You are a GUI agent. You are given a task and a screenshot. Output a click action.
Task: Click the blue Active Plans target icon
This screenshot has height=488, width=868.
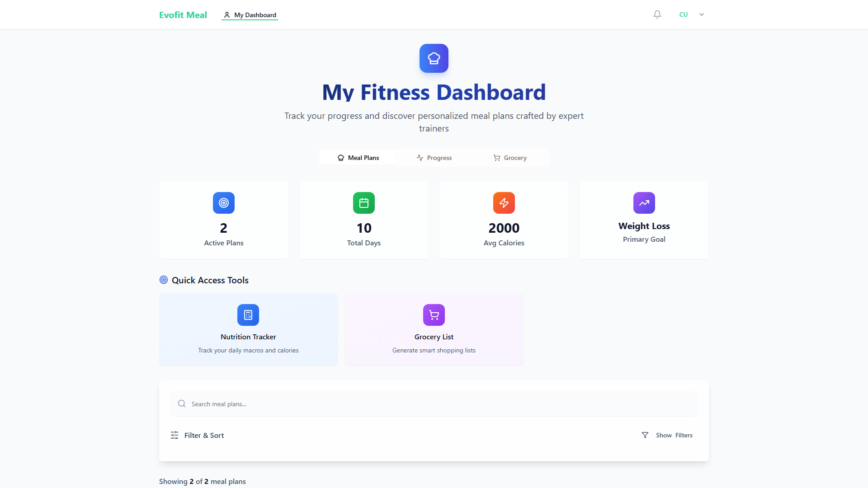point(224,203)
